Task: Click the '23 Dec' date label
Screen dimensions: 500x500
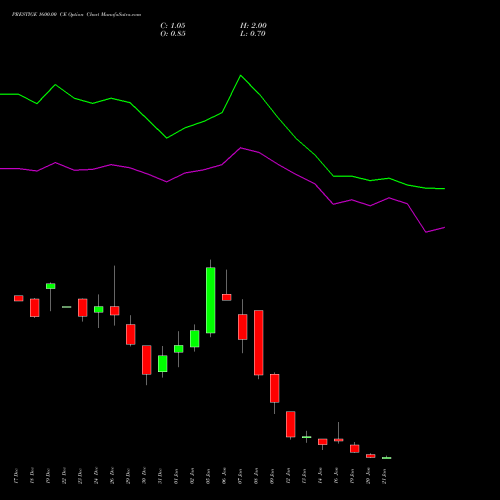Action: [x=80, y=476]
